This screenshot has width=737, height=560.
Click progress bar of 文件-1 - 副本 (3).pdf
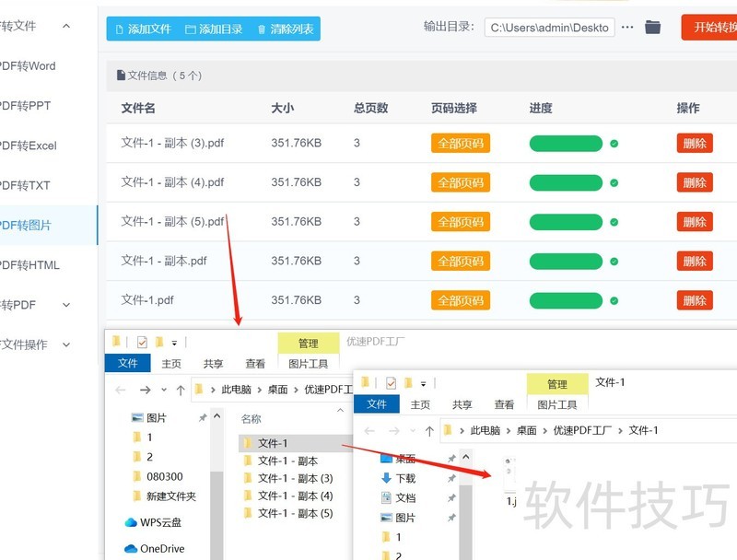(566, 144)
